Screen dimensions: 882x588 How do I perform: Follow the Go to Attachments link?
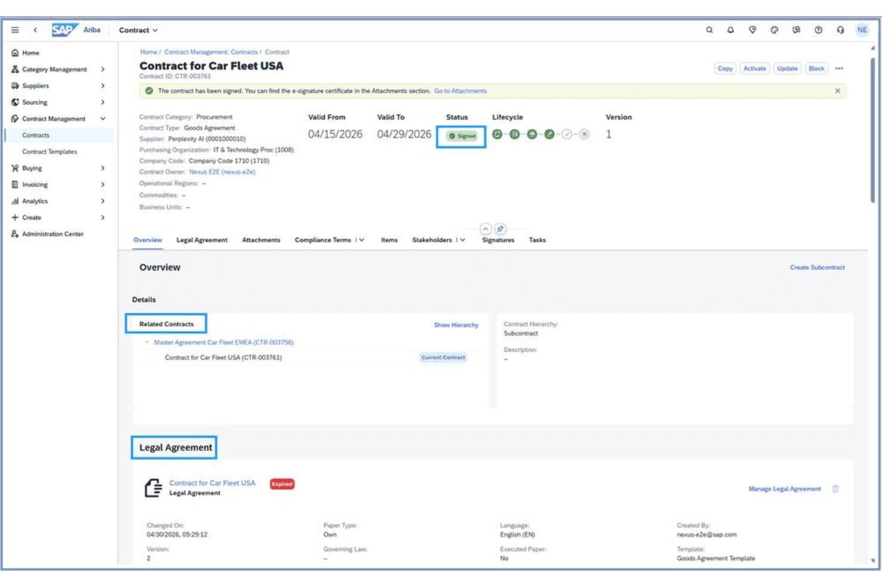[460, 91]
